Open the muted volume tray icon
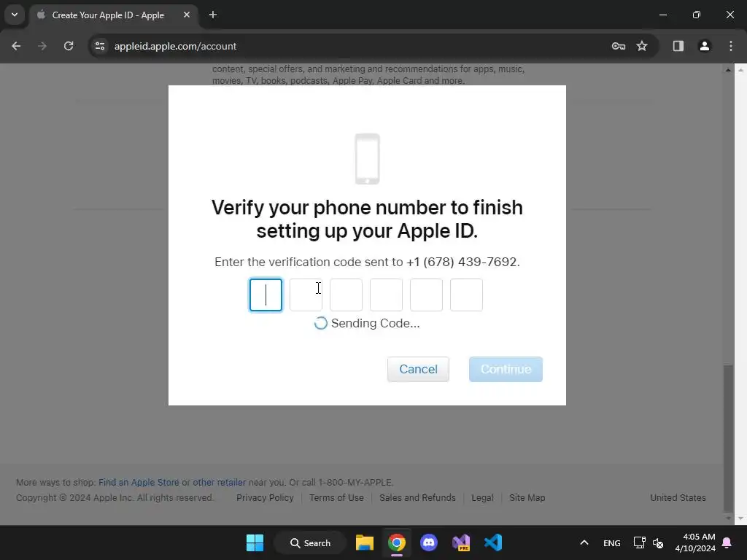Image resolution: width=747 pixels, height=560 pixels. (x=658, y=542)
